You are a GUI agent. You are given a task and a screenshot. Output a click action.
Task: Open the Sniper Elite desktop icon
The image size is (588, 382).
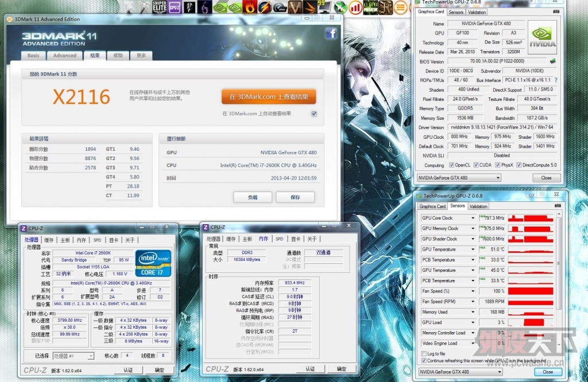click(x=160, y=7)
